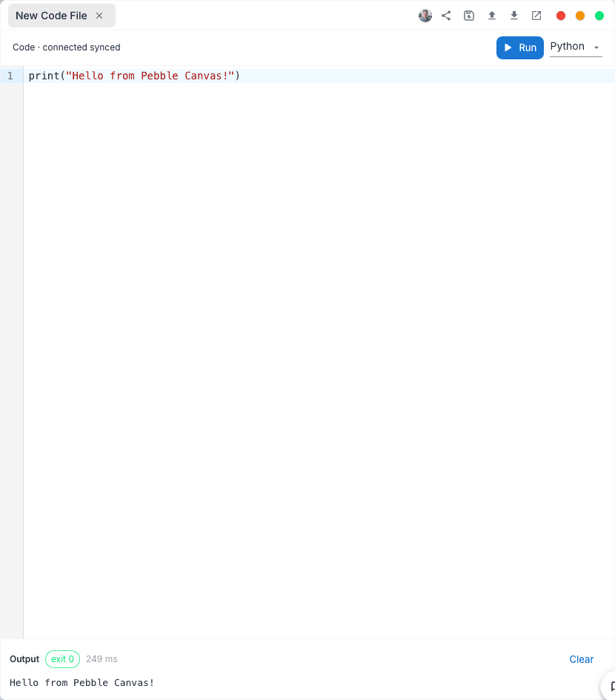Close the New Code File tab

tap(99, 16)
